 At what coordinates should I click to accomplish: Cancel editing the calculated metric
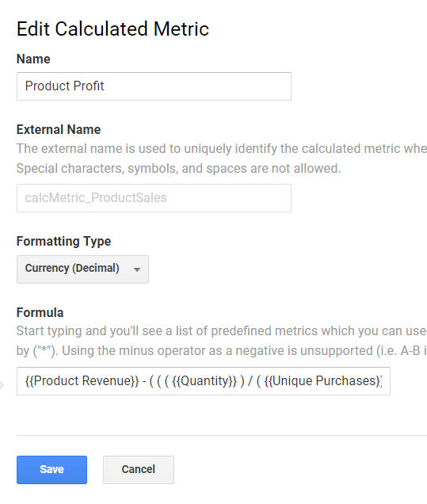pyautogui.click(x=139, y=470)
